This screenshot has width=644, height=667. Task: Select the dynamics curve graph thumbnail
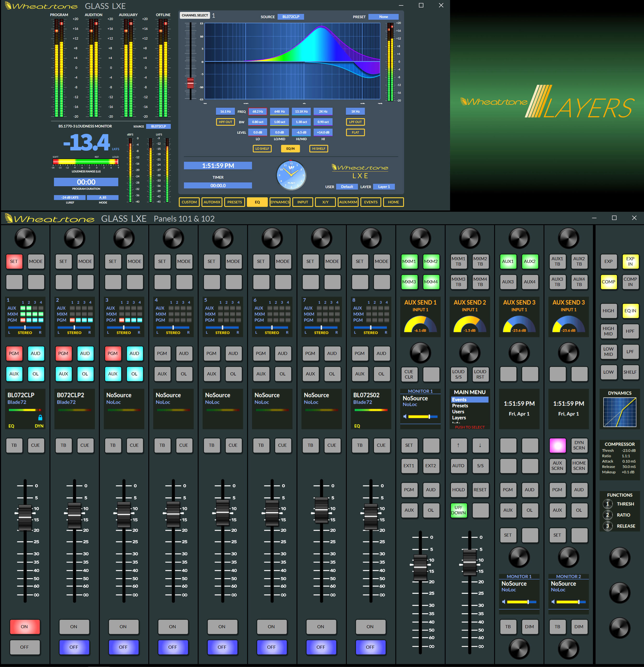click(619, 412)
